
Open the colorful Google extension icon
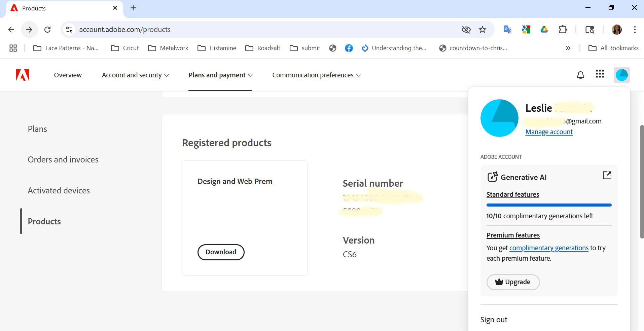(x=526, y=30)
